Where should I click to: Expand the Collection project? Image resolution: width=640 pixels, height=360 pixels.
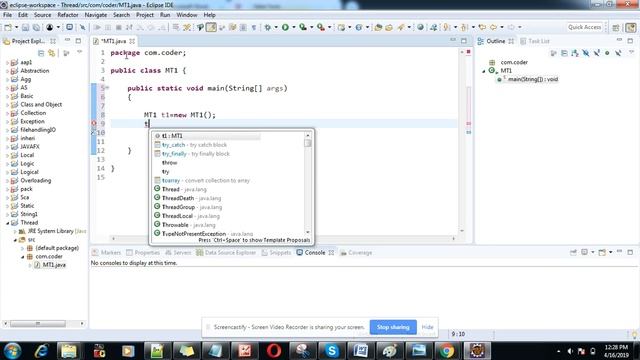coord(7,113)
